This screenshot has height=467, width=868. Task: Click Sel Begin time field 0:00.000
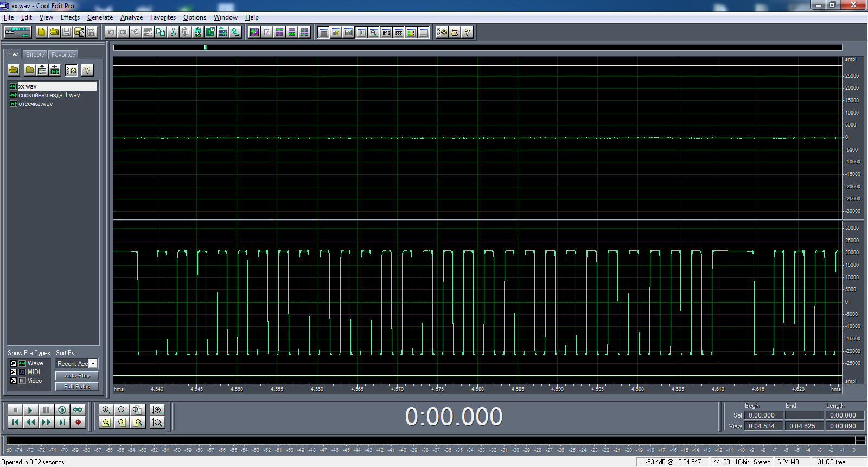pyautogui.click(x=764, y=415)
